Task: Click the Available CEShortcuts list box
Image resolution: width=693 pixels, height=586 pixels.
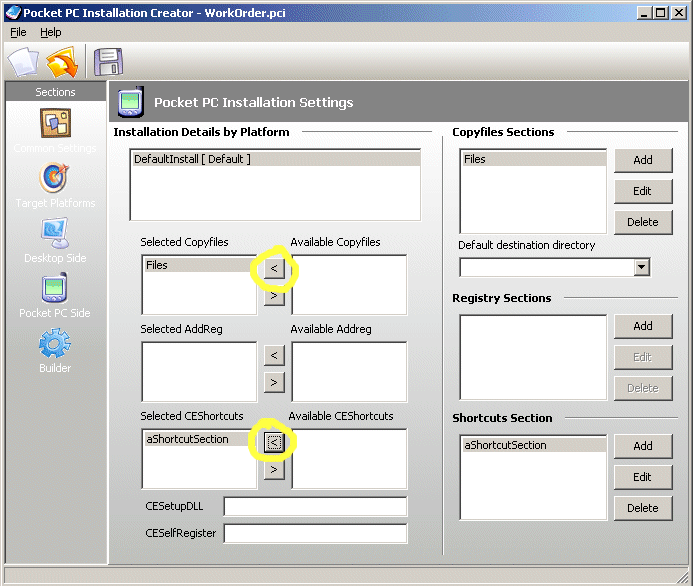Action: tap(349, 459)
